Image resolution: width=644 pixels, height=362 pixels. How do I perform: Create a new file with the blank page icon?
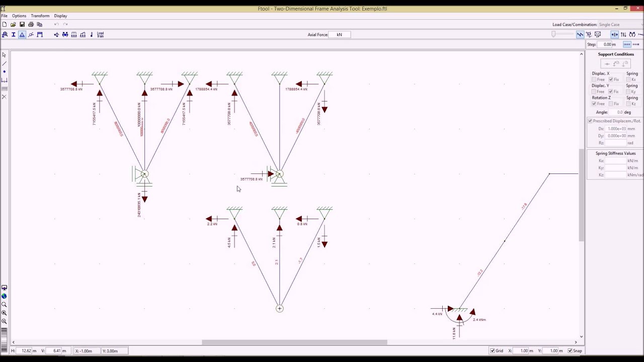tap(5, 24)
